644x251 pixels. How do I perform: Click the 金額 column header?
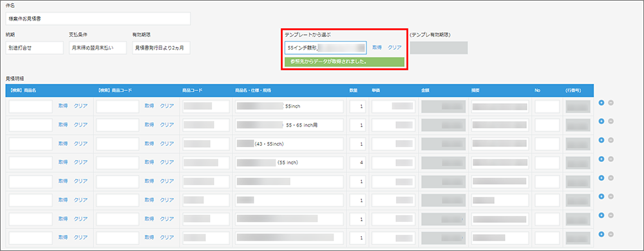[x=425, y=90]
